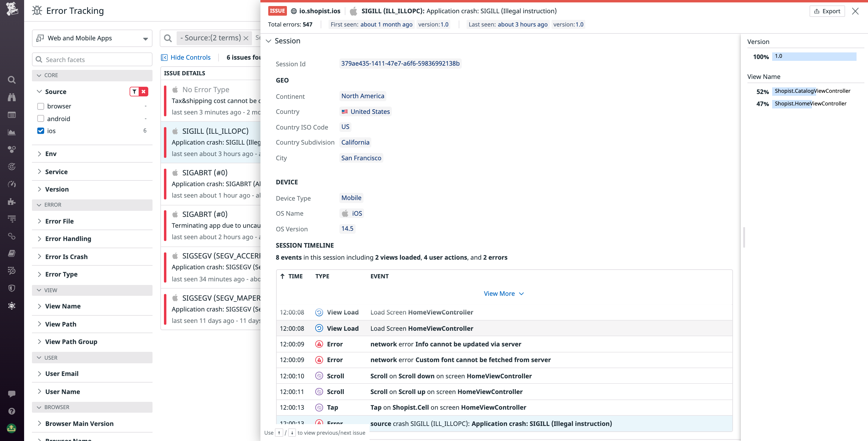
Task: Enable the browser source checkbox
Action: tap(41, 106)
